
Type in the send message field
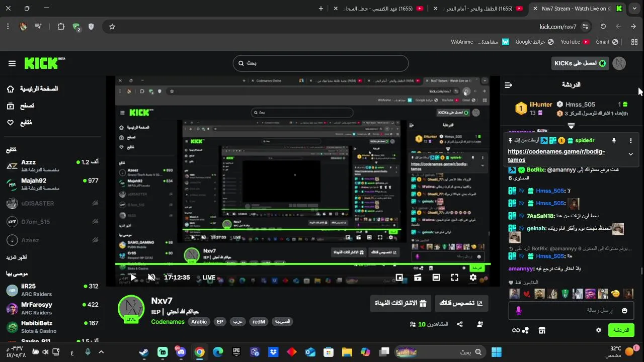pyautogui.click(x=572, y=311)
